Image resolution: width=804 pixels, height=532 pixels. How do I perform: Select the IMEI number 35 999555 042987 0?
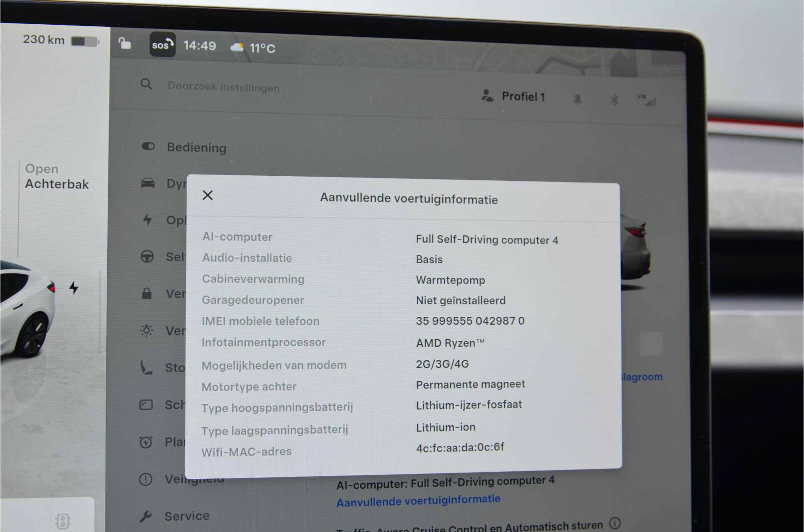pyautogui.click(x=470, y=321)
